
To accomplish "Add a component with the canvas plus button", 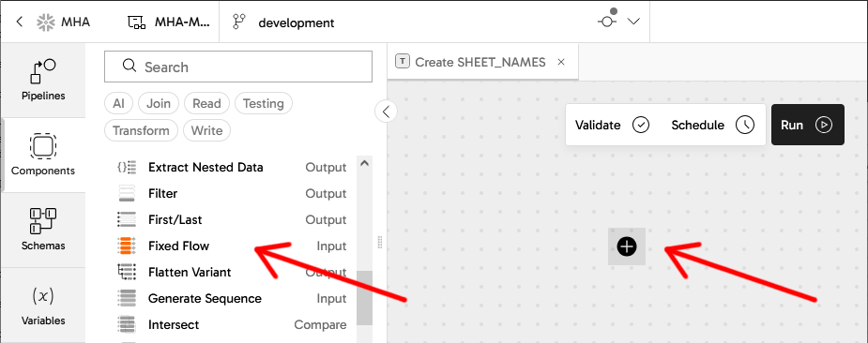I will (x=627, y=246).
